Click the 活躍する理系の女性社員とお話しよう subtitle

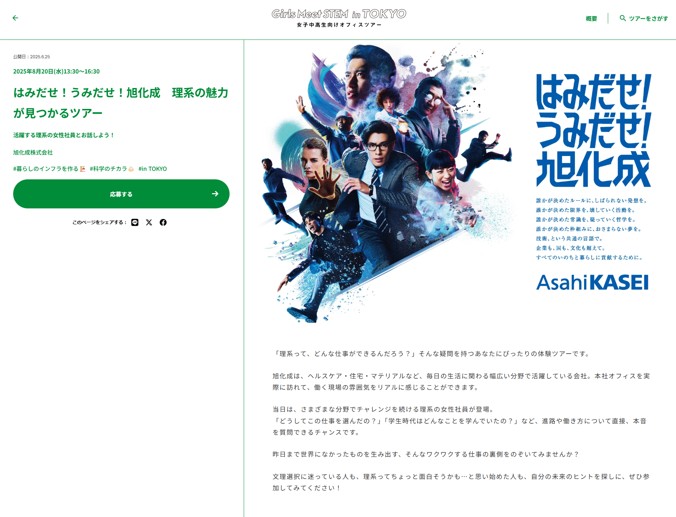[x=63, y=135]
